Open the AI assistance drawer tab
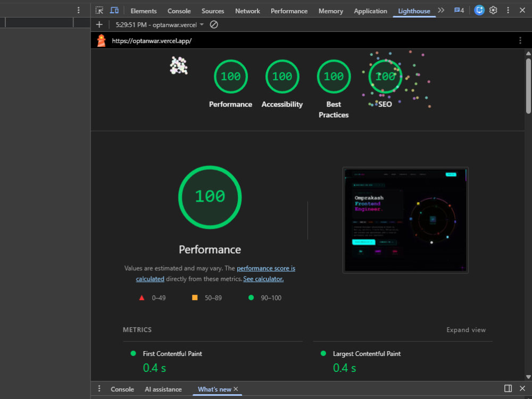Viewport: 532px width, 399px height. 163,389
